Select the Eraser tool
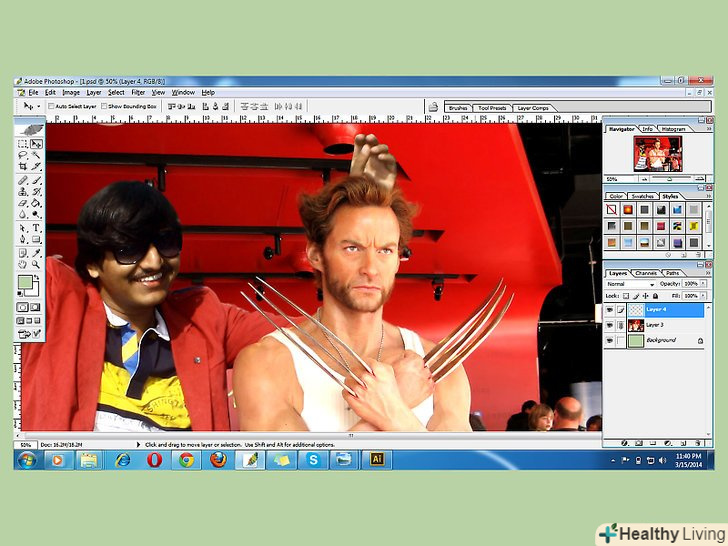 pyautogui.click(x=23, y=203)
